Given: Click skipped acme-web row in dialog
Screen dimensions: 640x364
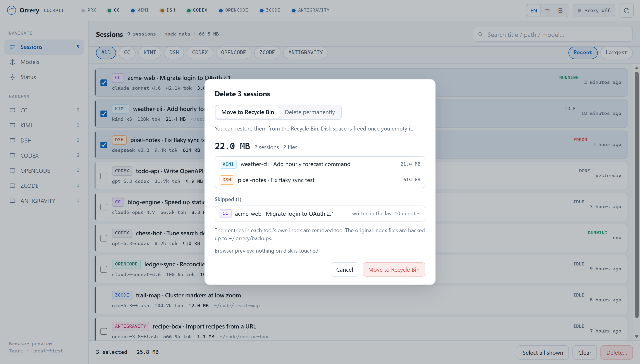Looking at the screenshot, I should [x=320, y=214].
